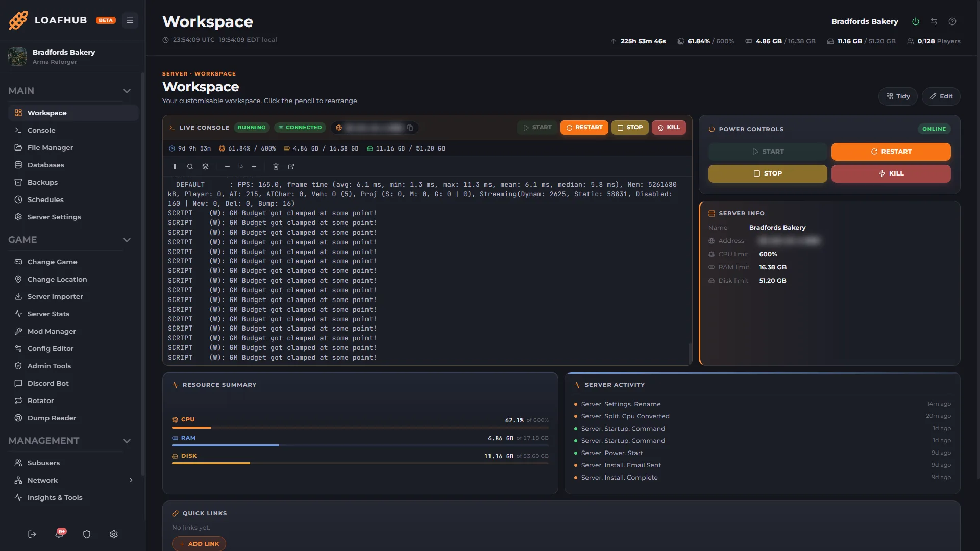Collapse the MANAGEMENT section
Viewport: 980px width, 551px height.
pos(127,441)
